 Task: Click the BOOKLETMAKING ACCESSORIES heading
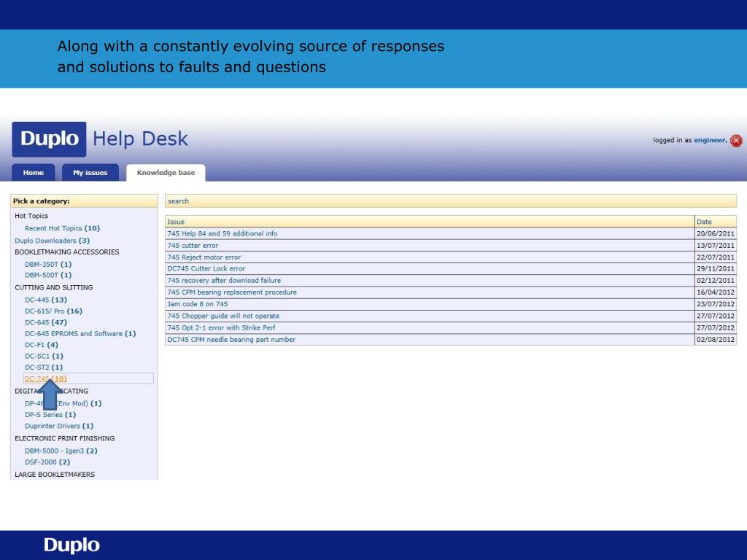(x=67, y=252)
